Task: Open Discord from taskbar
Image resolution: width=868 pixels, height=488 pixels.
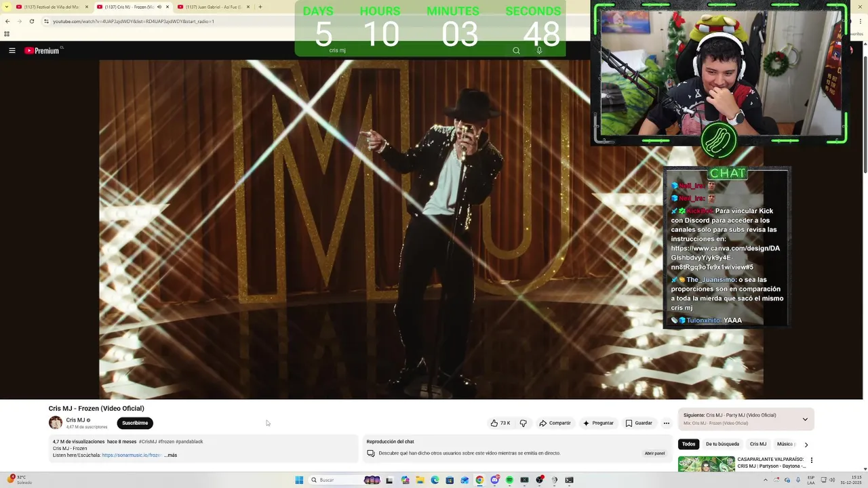Action: pos(495,480)
